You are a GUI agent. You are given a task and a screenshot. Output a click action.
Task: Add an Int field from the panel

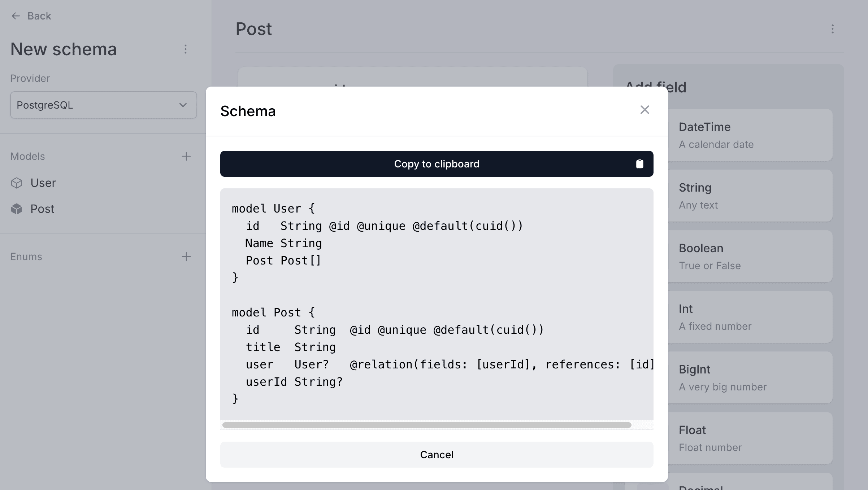pos(752,316)
